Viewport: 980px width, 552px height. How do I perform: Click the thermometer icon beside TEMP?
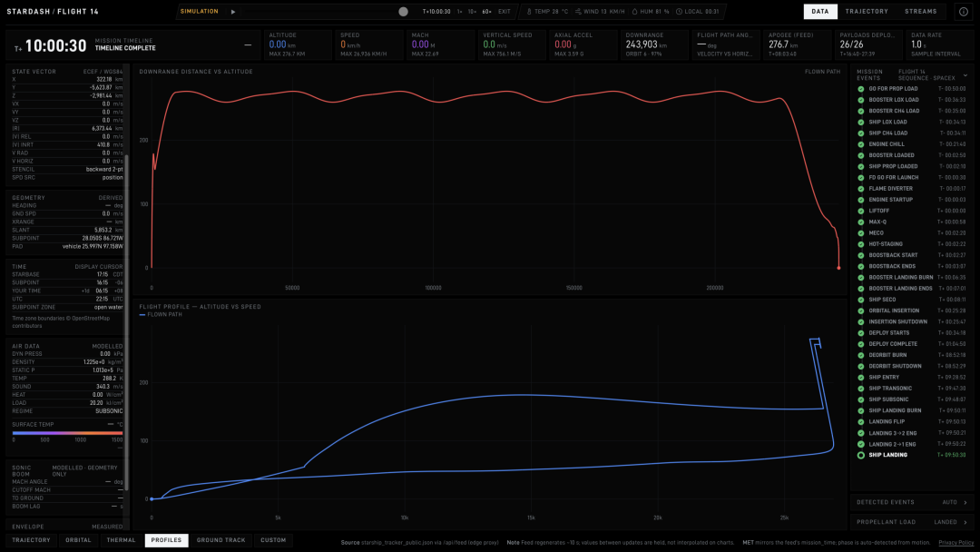[x=529, y=12]
